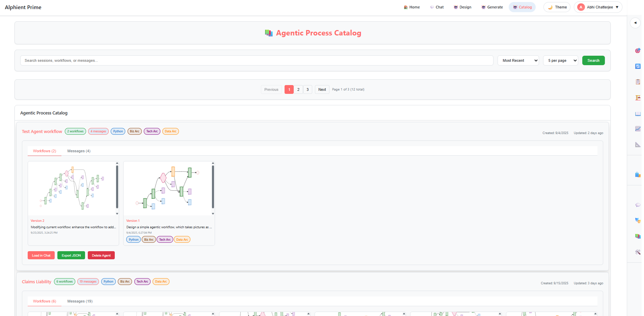Click the line chart icon in sidebar
The width and height of the screenshot is (644, 316).
coord(638,129)
